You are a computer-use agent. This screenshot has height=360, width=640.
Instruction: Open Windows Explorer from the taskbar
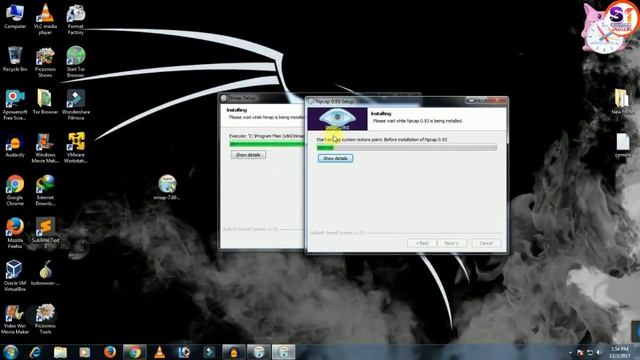point(60,352)
